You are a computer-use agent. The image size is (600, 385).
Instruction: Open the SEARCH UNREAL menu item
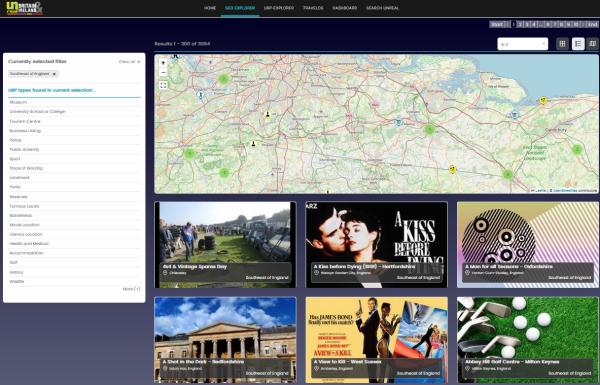pos(382,8)
